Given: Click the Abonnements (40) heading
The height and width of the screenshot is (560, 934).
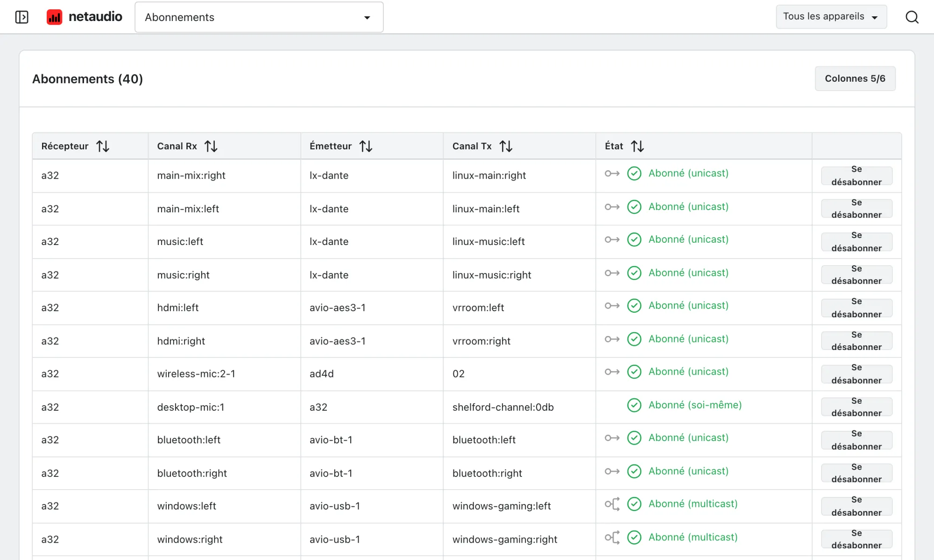Looking at the screenshot, I should 87,79.
